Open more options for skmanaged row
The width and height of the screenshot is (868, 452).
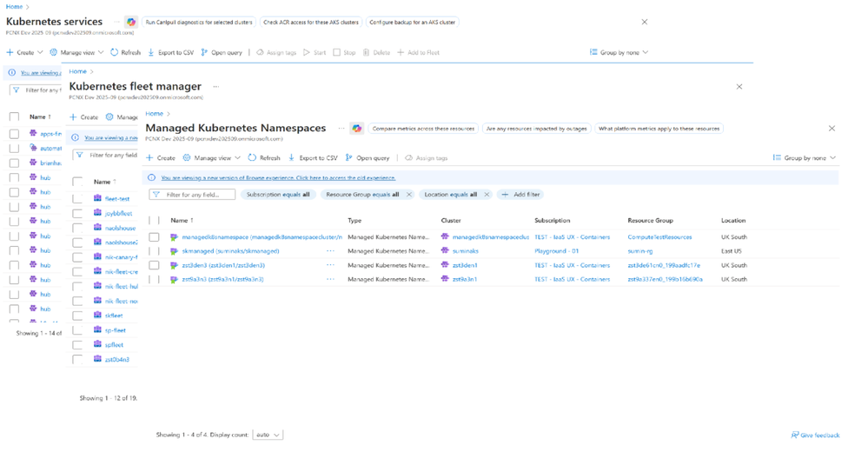tap(330, 251)
